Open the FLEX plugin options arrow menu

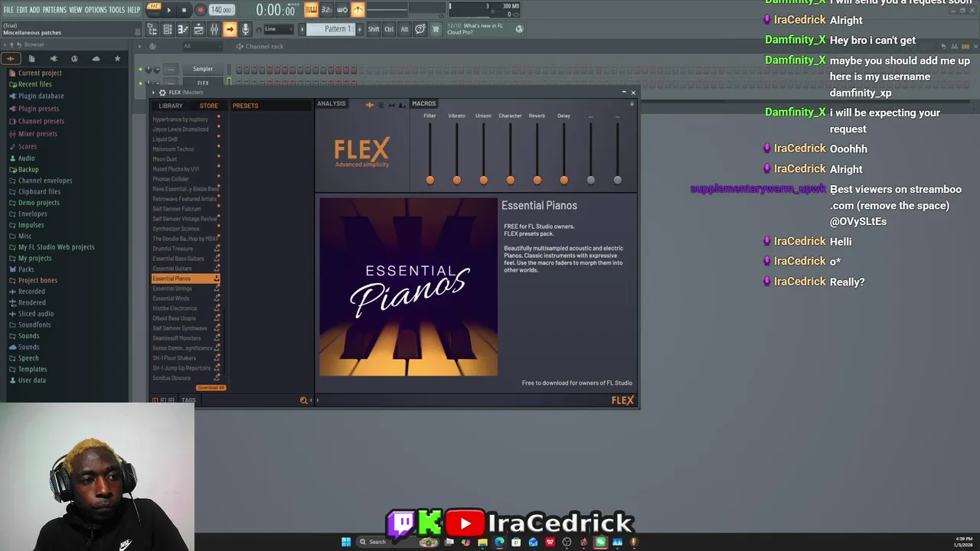[153, 93]
